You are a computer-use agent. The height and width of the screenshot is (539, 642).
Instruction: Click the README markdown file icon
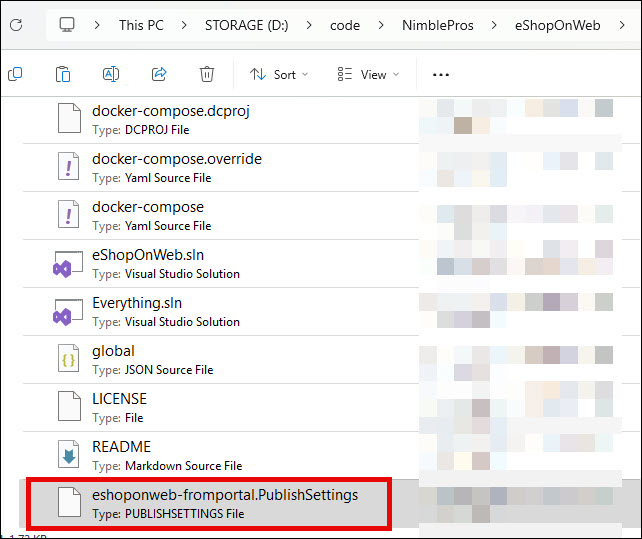pyautogui.click(x=68, y=454)
